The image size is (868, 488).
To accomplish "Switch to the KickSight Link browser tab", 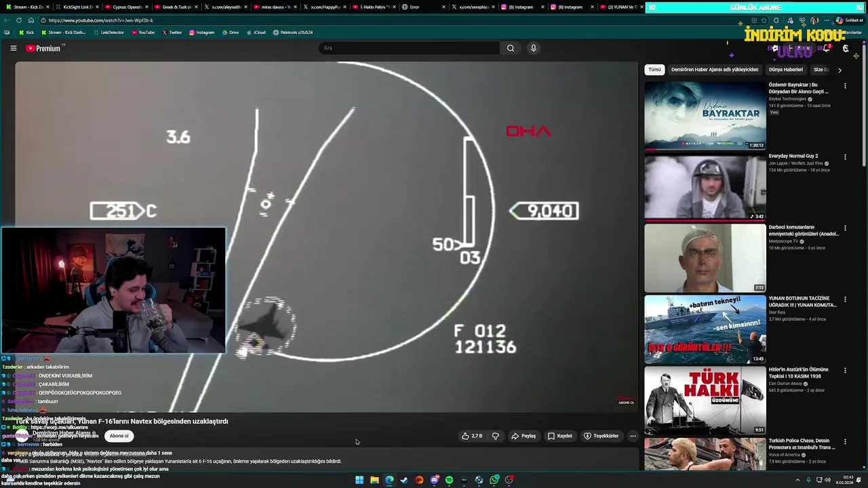I will [77, 7].
